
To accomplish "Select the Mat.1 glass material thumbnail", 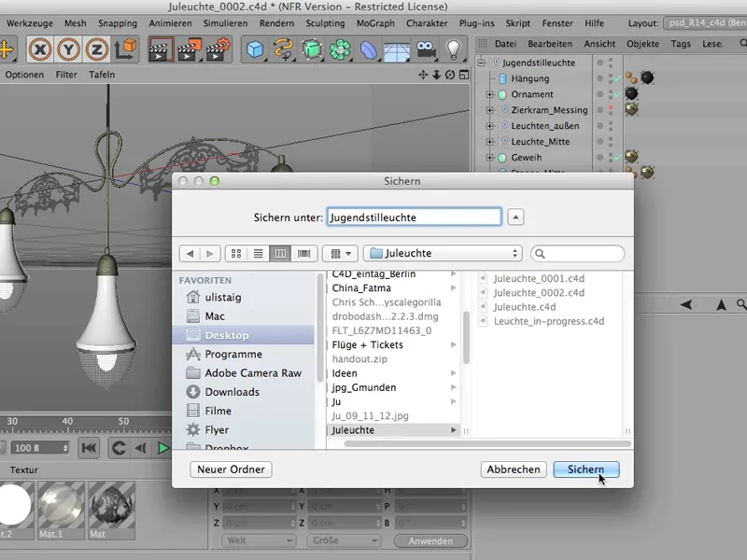I will [x=61, y=509].
